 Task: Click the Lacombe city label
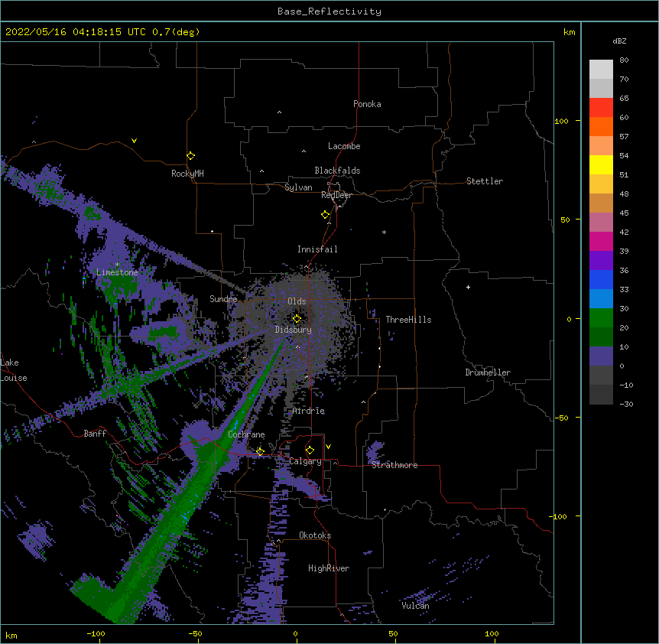pyautogui.click(x=344, y=146)
